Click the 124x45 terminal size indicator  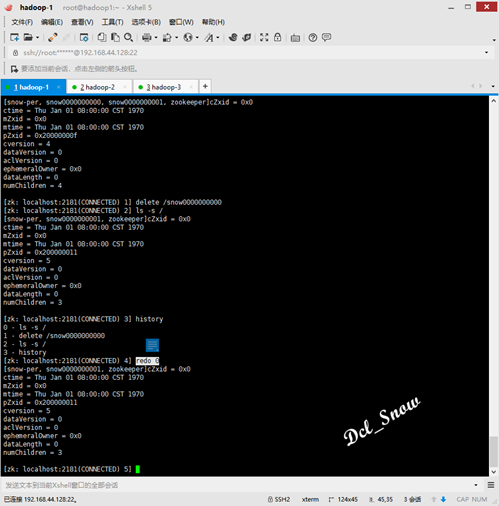tap(343, 499)
